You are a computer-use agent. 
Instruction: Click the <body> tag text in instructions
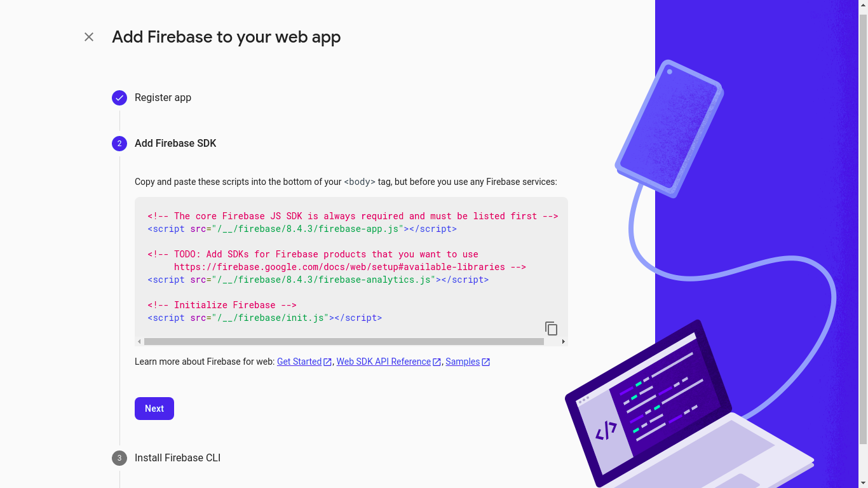tap(360, 182)
